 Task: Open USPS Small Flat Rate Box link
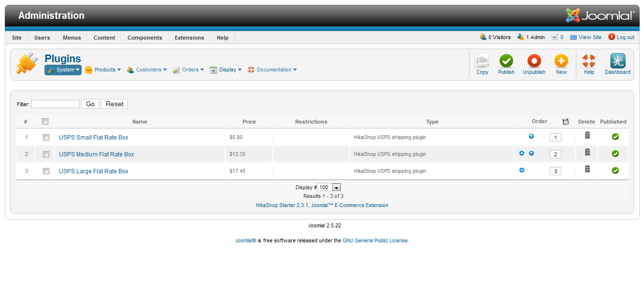94,138
